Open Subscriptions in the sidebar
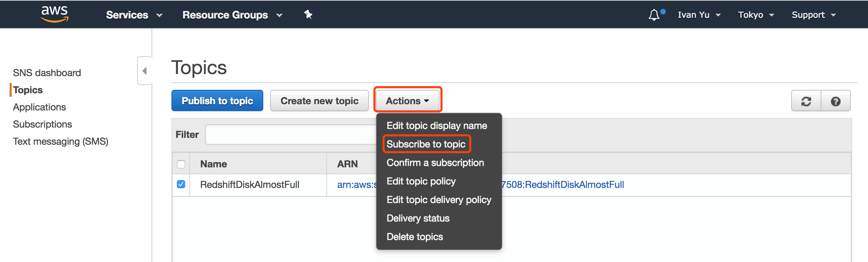 (43, 124)
